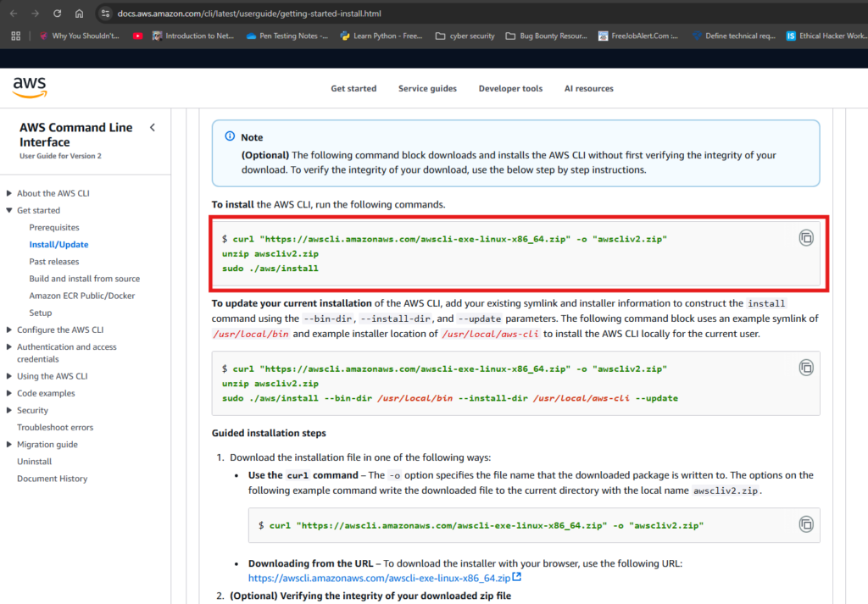
Task: Click the Note info icon
Action: point(230,136)
